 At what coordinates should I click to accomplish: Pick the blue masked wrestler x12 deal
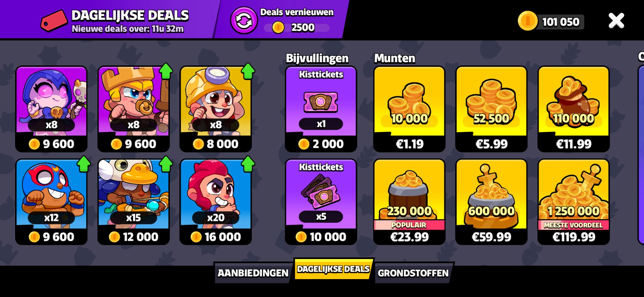(x=51, y=202)
